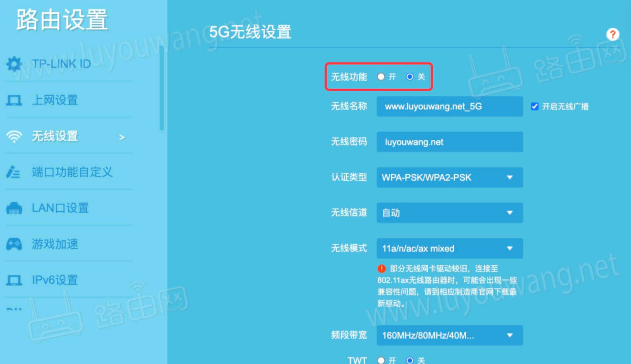This screenshot has height=364, width=631.
Task: Enable 无线功能 by selecting 开
Action: click(x=381, y=77)
